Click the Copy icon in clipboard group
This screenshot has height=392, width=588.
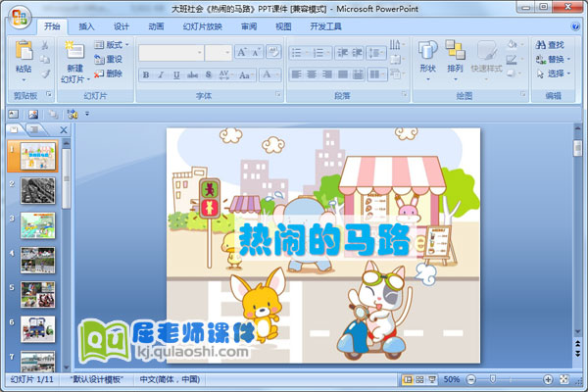pos(45,59)
